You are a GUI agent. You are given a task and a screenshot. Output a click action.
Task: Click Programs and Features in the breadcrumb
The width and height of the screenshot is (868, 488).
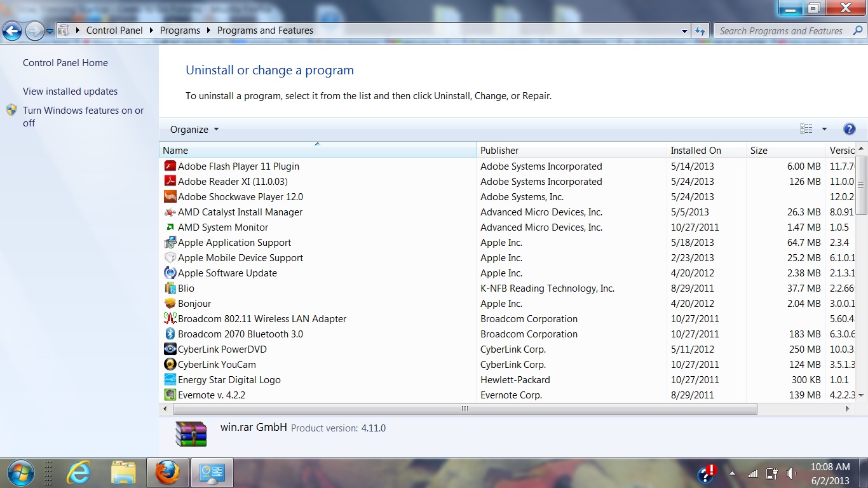(265, 30)
